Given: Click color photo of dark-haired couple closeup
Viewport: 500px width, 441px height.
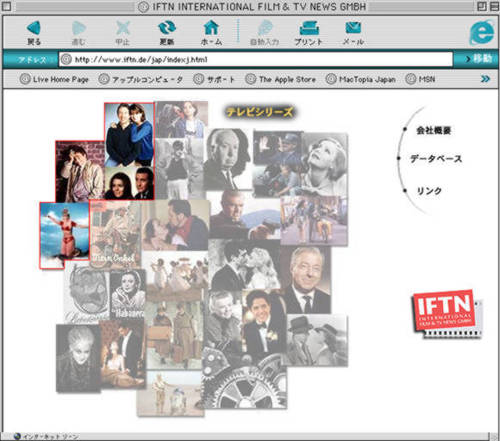Looking at the screenshot, I should (x=129, y=183).
